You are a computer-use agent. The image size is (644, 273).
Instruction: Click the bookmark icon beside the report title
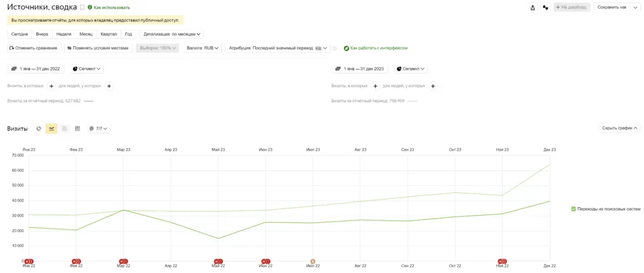click(82, 8)
